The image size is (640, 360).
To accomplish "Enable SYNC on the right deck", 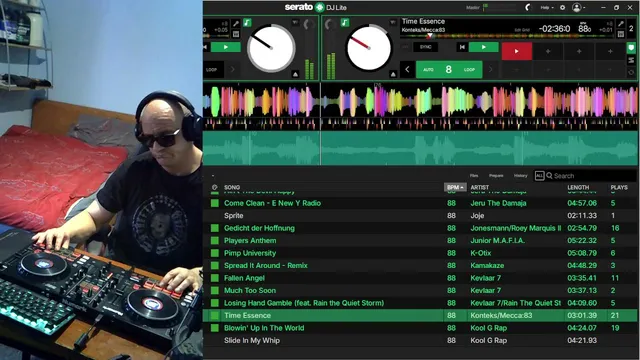I will click(425, 47).
